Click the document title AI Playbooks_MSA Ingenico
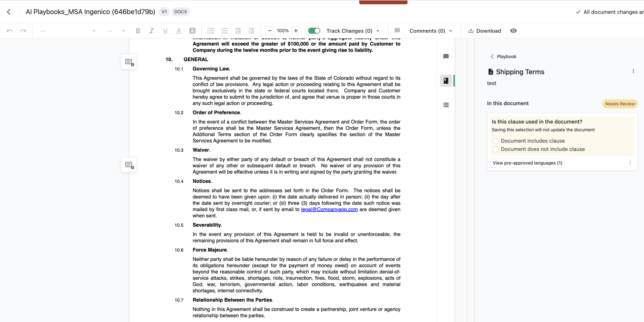This screenshot has height=322, width=644. 90,12
